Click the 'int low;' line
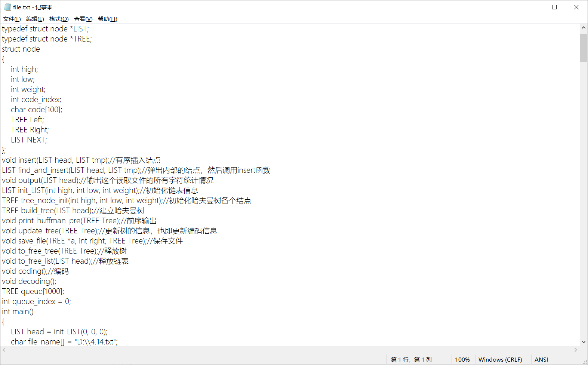This screenshot has height=365, width=588. (x=23, y=79)
